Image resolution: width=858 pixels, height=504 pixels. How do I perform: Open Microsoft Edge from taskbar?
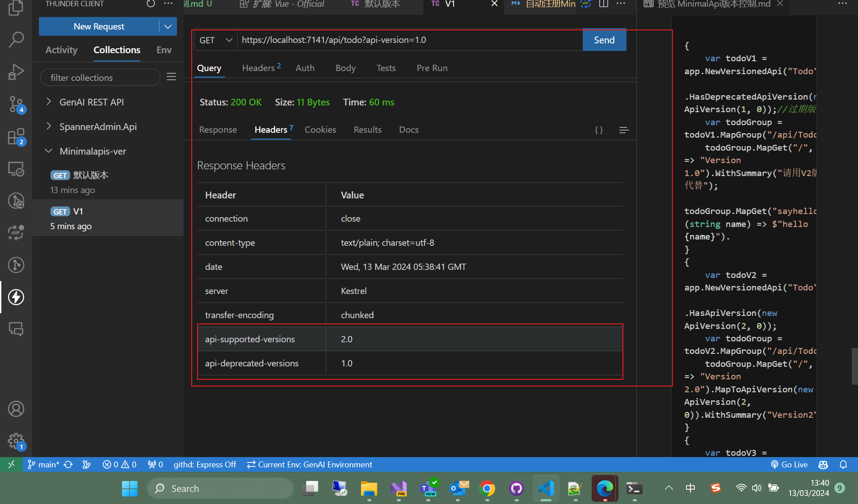tap(605, 488)
